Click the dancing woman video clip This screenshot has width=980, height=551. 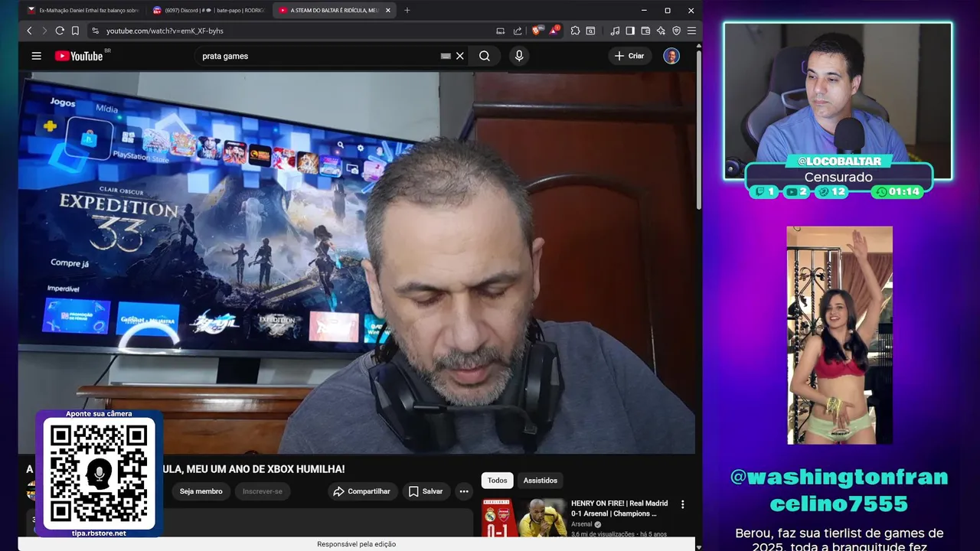839,335
